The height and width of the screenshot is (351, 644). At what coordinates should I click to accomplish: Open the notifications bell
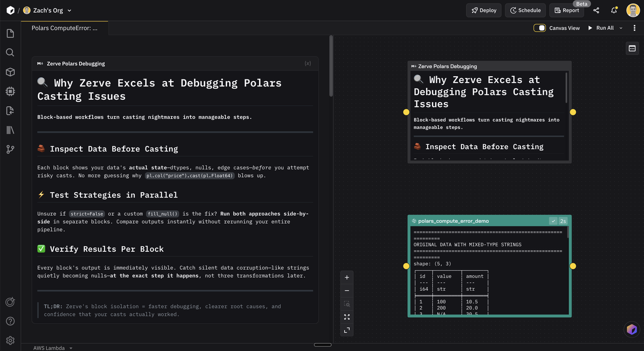click(614, 10)
